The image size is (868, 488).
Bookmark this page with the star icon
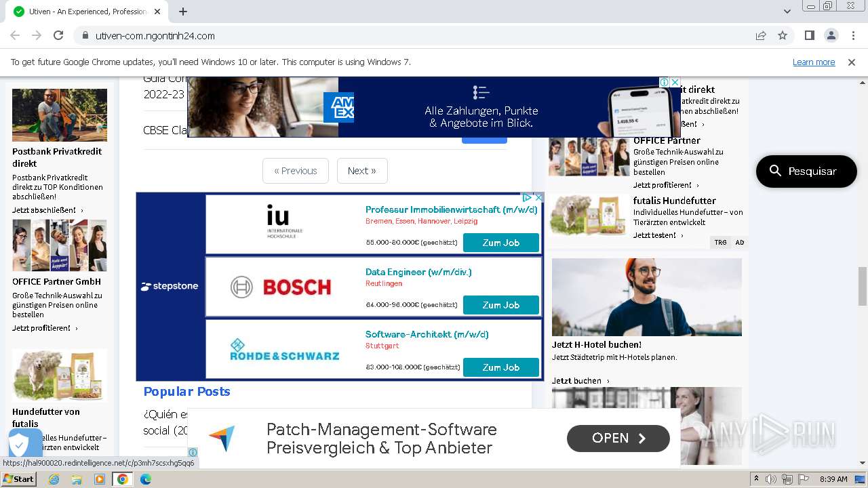pyautogui.click(x=783, y=35)
